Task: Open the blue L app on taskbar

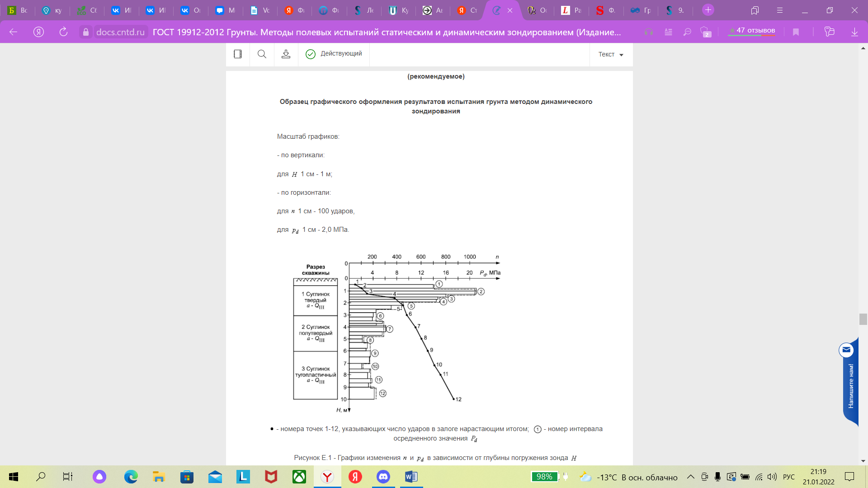Action: 243,477
